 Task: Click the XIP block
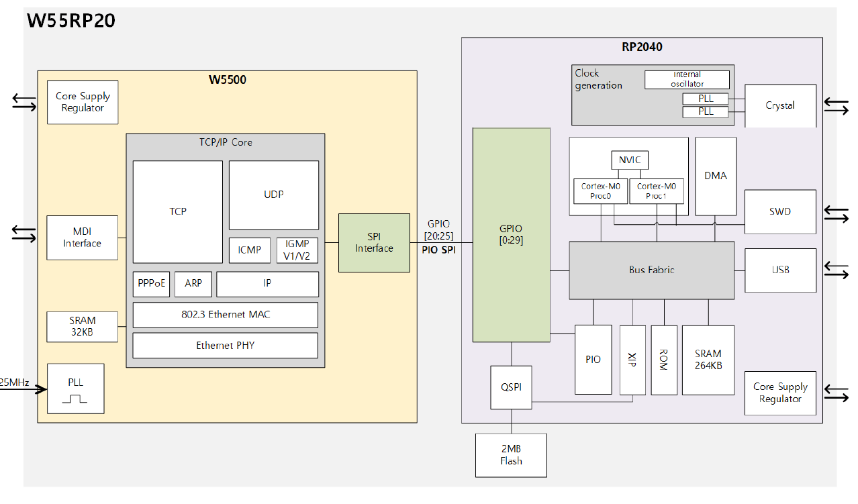(632, 360)
